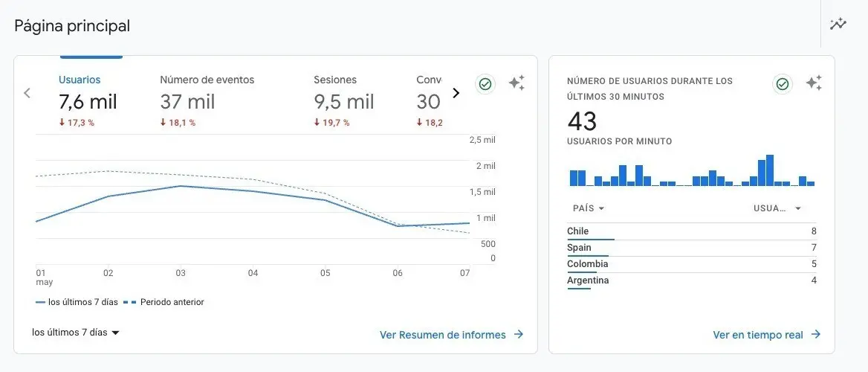Image resolution: width=868 pixels, height=372 pixels.
Task: Click the Argentina country row
Action: tap(691, 281)
